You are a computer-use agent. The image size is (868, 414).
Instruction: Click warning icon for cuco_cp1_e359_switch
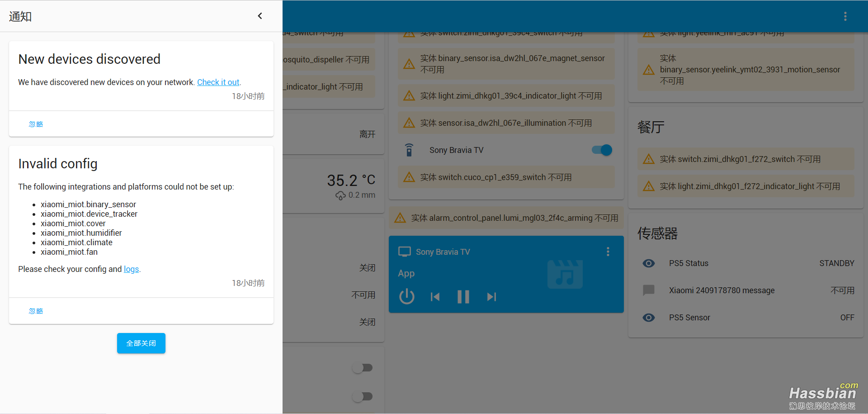tap(409, 177)
